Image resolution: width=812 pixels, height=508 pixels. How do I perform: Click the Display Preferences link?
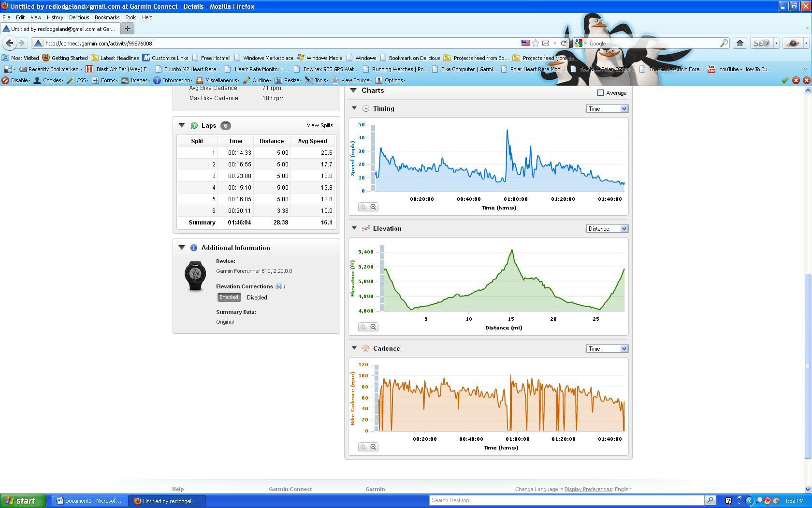588,489
